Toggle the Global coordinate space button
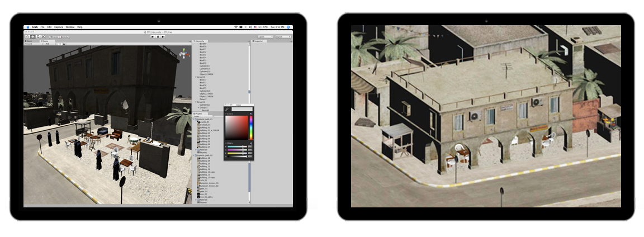Screen dimensions: 644x237 click(65, 37)
